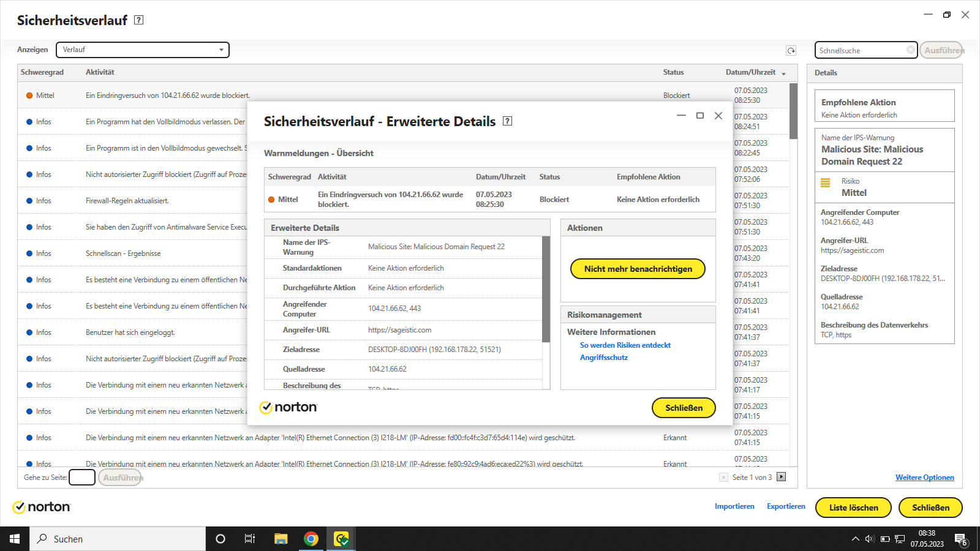Sort the main list by Status column
Viewport: 980px width, 551px height.
pos(673,72)
